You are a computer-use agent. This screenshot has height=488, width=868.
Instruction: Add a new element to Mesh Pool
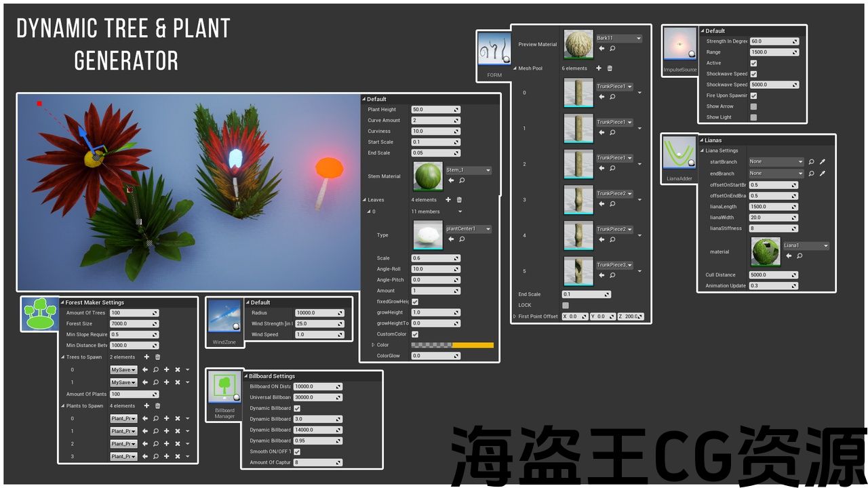[598, 68]
